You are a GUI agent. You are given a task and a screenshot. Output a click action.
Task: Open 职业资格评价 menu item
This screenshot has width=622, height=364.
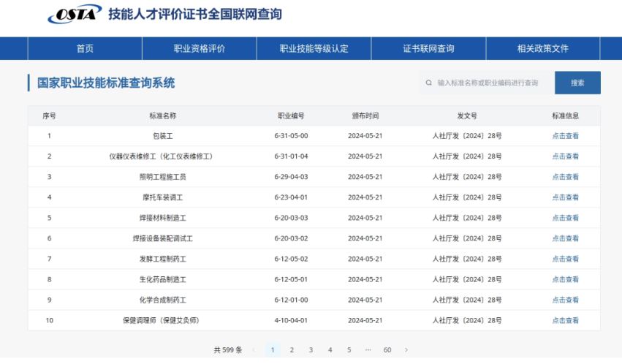tap(199, 48)
